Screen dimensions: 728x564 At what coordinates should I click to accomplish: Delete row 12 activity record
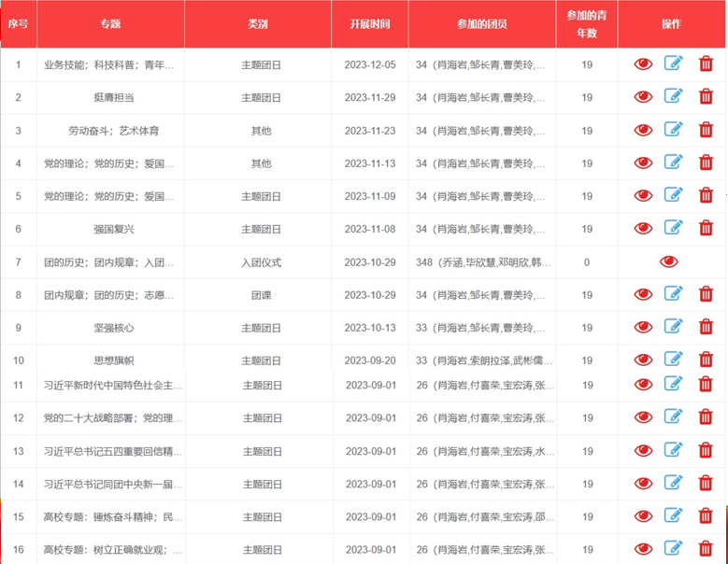(x=706, y=417)
